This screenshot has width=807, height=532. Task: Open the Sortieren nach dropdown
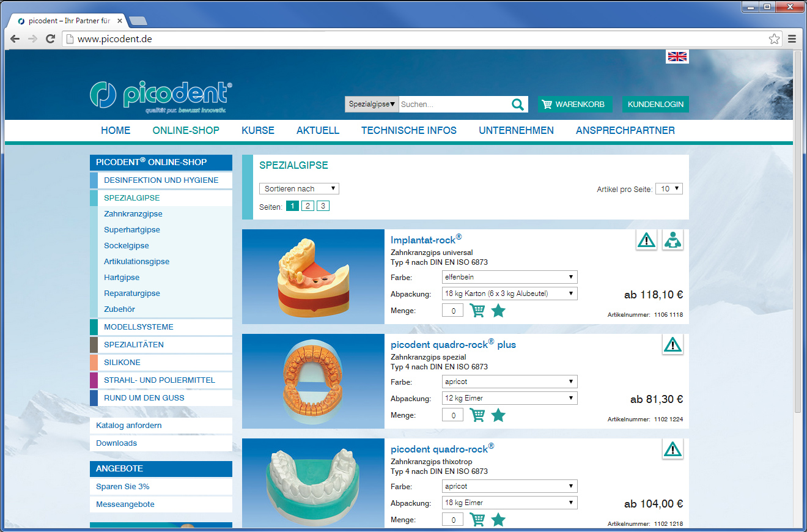click(x=299, y=189)
